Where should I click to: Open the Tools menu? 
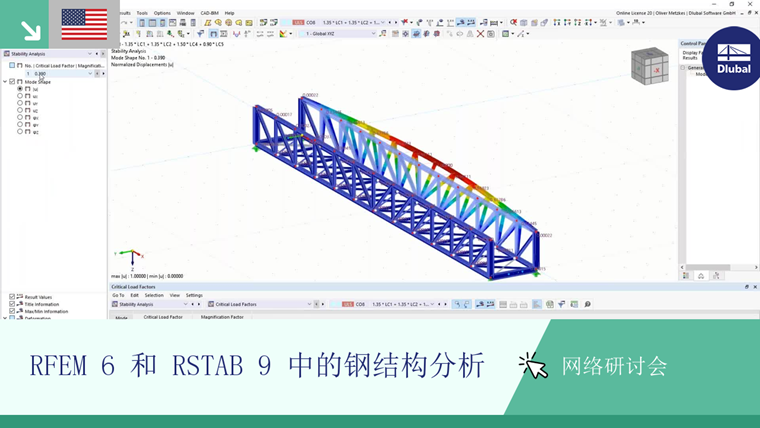click(x=142, y=13)
